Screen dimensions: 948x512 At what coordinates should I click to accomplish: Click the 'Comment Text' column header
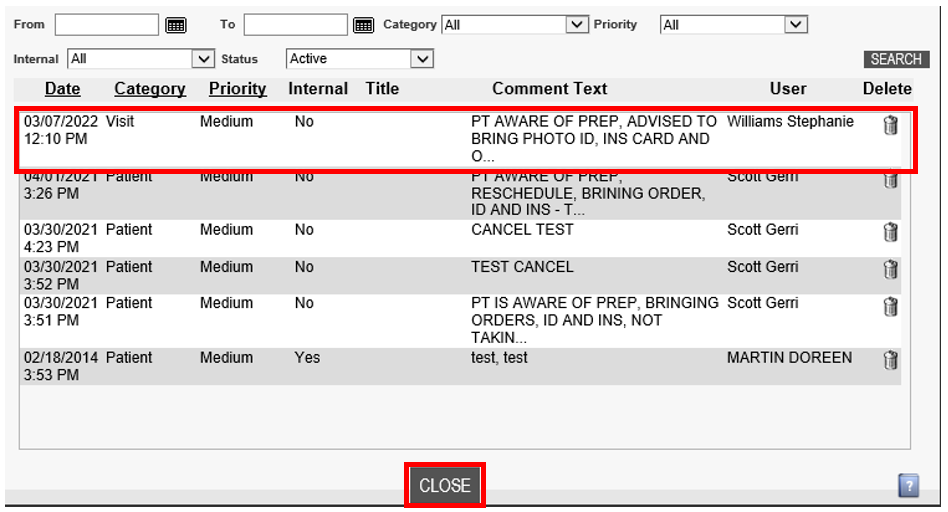click(550, 89)
